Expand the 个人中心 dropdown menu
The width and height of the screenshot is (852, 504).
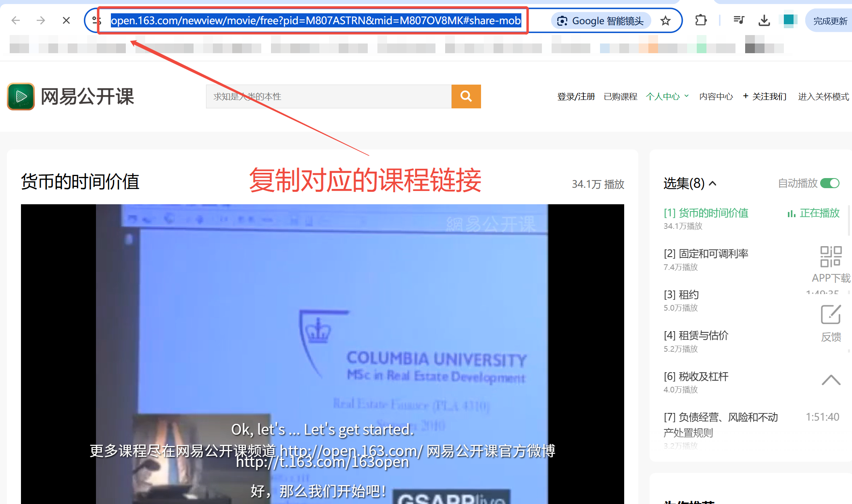(667, 97)
